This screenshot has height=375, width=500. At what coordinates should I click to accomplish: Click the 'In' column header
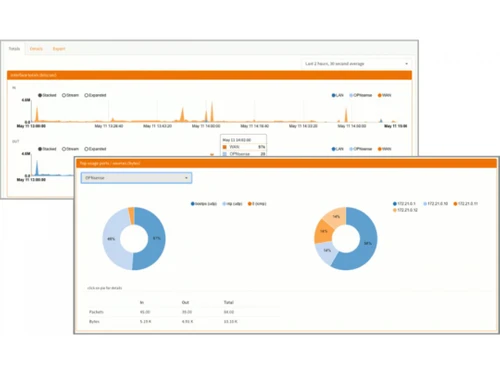click(142, 302)
